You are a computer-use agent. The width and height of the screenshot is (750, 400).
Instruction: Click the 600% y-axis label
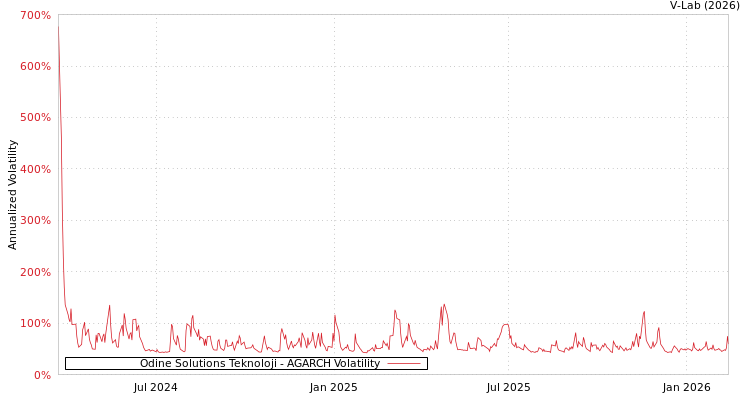pos(35,67)
